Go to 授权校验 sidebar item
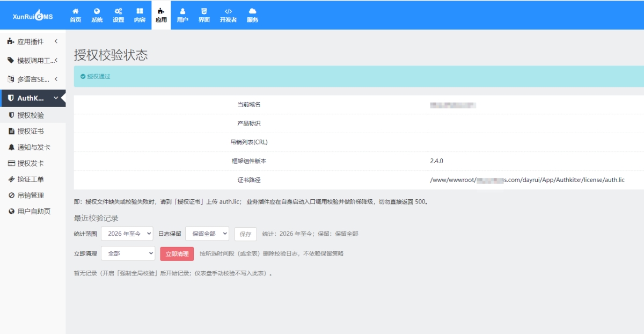This screenshot has height=334, width=644. pyautogui.click(x=33, y=115)
